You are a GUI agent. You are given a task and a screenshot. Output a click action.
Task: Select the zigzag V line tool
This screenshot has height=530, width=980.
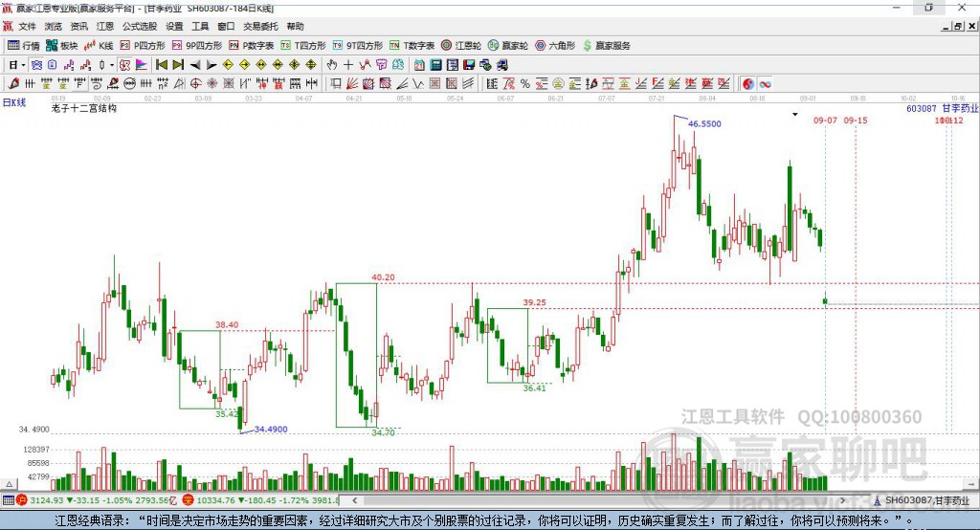[x=418, y=84]
